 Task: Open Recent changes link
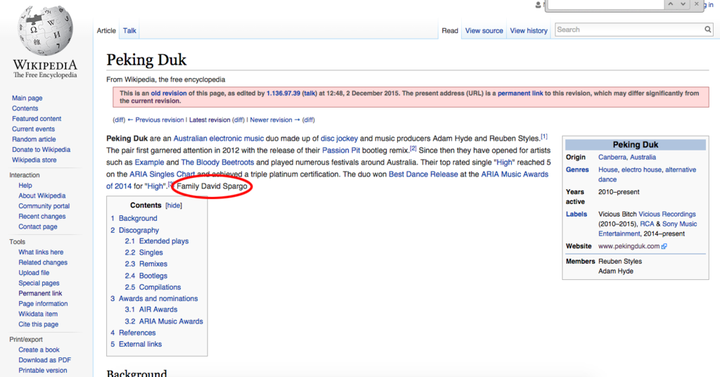pos(42,216)
